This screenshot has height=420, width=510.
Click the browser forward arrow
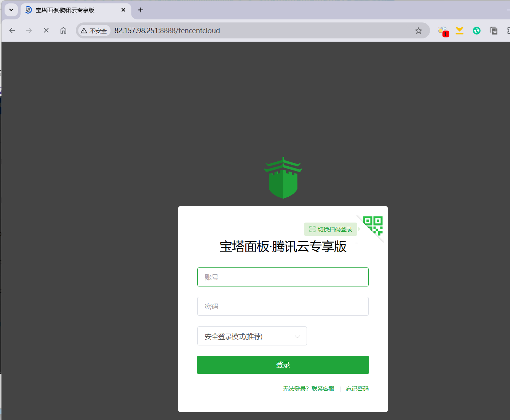pyautogui.click(x=29, y=30)
